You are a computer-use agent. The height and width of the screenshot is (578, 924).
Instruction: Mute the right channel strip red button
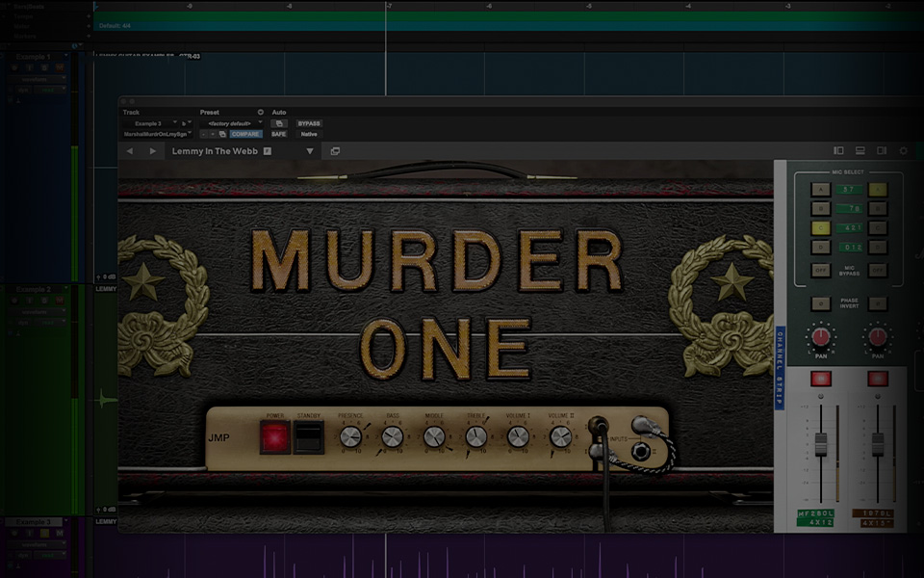tap(877, 379)
